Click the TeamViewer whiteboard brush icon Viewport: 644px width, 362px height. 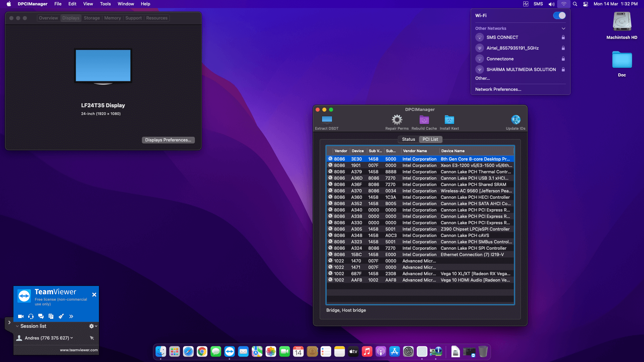[x=61, y=316]
